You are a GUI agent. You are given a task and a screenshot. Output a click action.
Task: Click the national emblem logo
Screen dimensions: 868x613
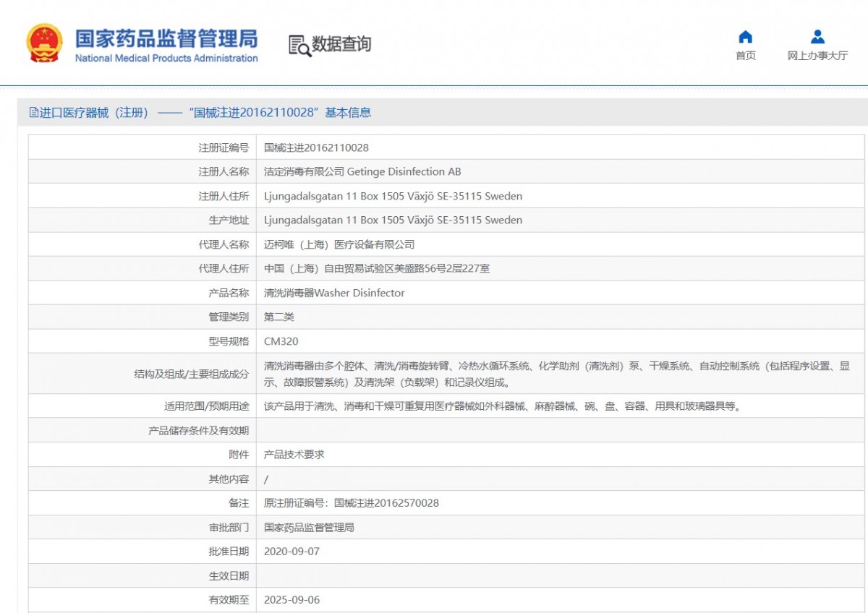click(x=45, y=43)
